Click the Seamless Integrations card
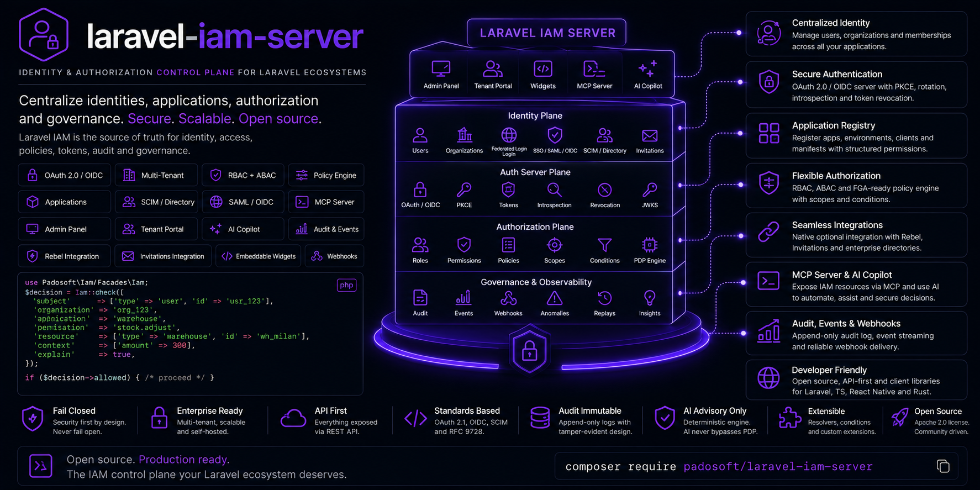The height and width of the screenshot is (490, 980). pyautogui.click(x=856, y=235)
